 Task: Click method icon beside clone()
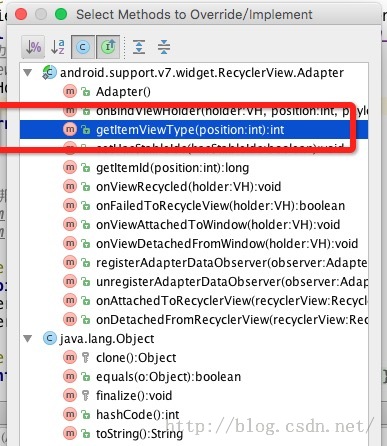[70, 357]
